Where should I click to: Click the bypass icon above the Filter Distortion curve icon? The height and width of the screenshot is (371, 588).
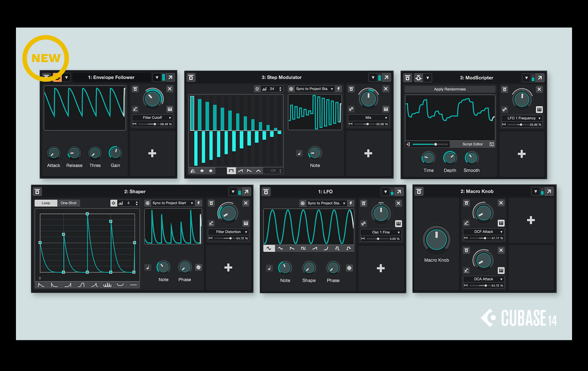pos(211,203)
